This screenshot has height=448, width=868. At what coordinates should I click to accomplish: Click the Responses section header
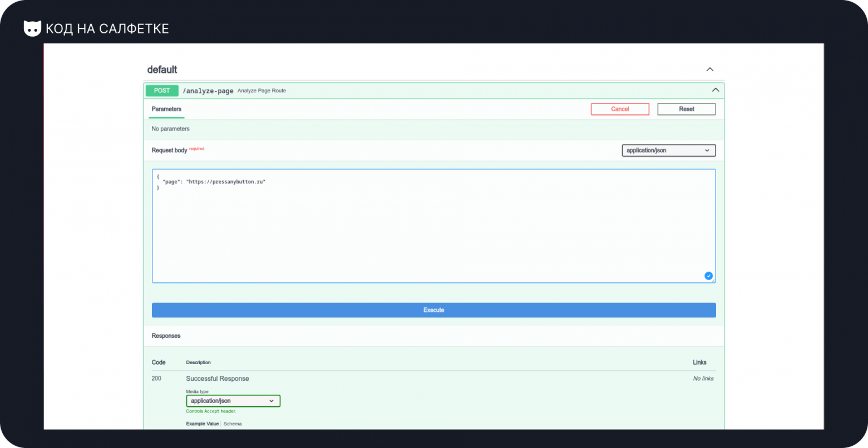pos(166,336)
